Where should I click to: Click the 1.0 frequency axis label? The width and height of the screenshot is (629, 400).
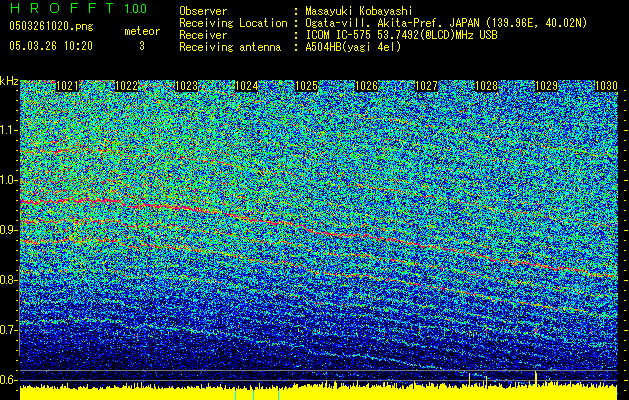[8, 180]
